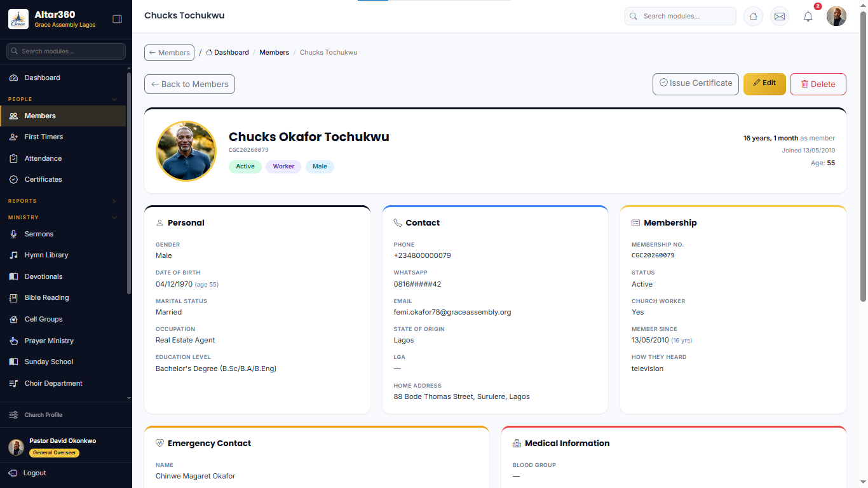
Task: Click the Medical Information hospital icon
Action: point(517,444)
